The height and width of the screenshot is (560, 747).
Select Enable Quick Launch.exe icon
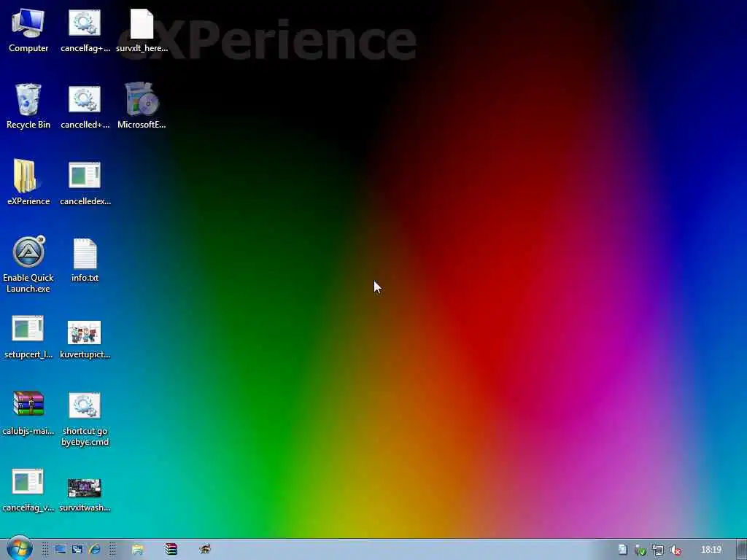[x=28, y=265]
